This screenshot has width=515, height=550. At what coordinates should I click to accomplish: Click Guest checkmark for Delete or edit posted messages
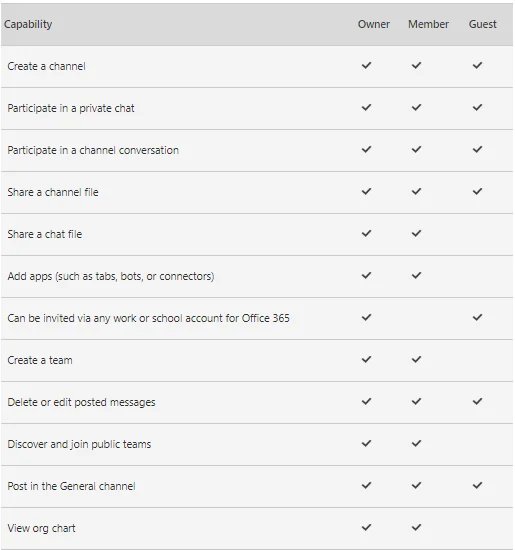[x=477, y=401]
